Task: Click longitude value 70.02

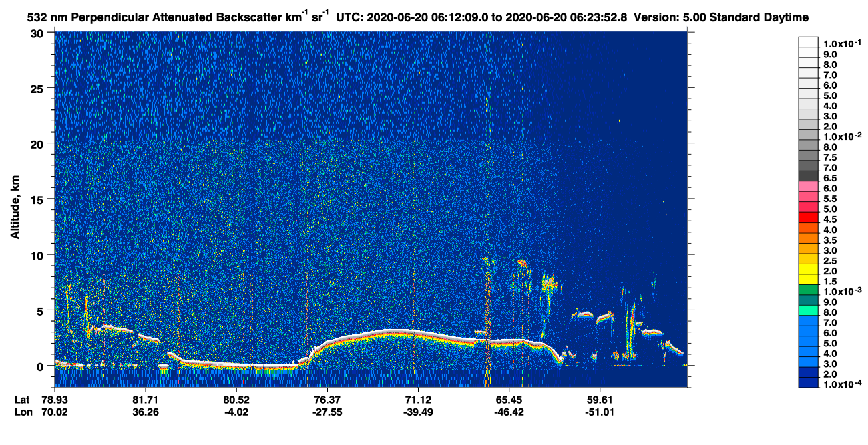Action: (x=54, y=412)
